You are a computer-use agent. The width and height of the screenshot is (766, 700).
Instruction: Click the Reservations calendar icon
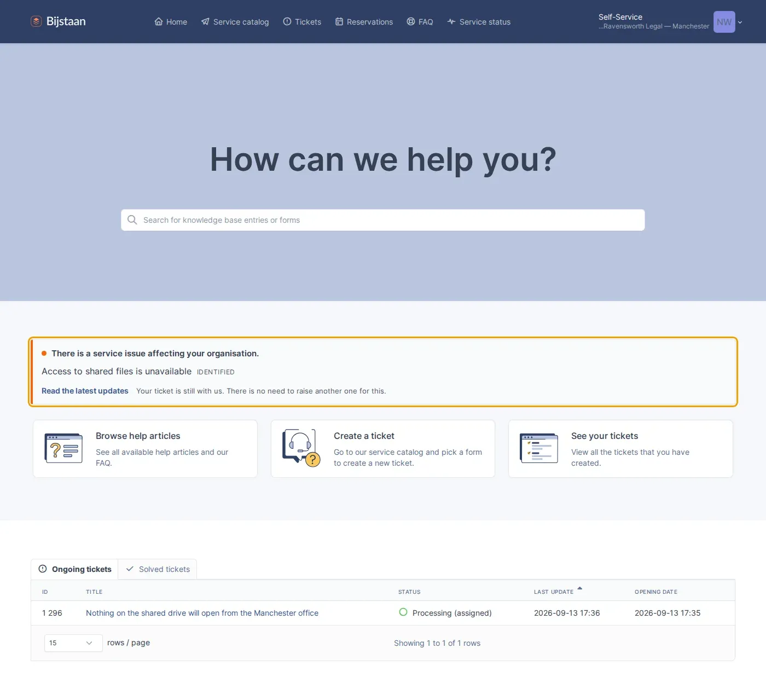(339, 22)
